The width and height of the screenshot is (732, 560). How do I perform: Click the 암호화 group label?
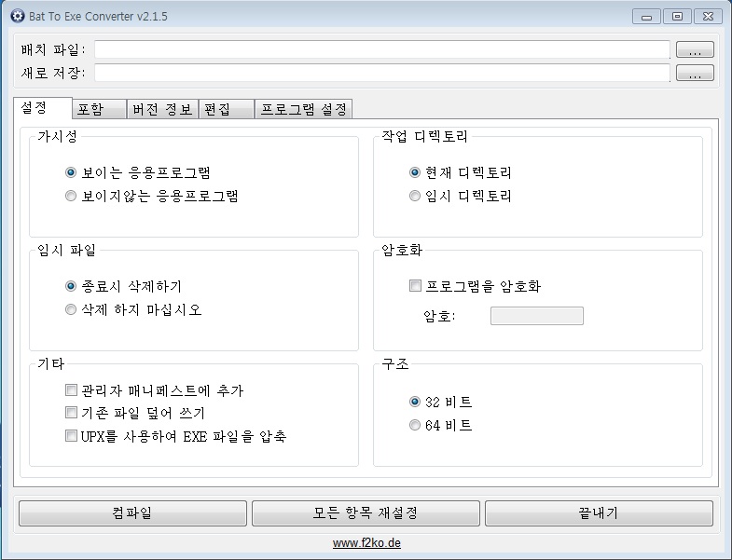point(402,250)
